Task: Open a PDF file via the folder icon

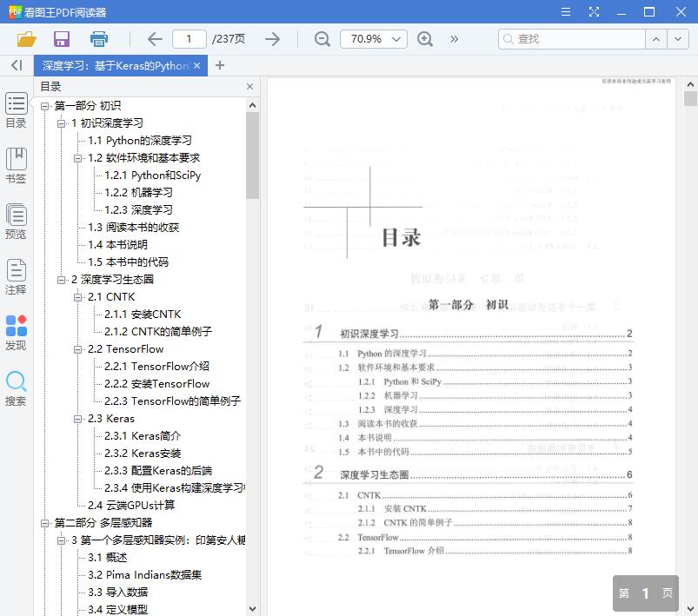Action: point(25,39)
